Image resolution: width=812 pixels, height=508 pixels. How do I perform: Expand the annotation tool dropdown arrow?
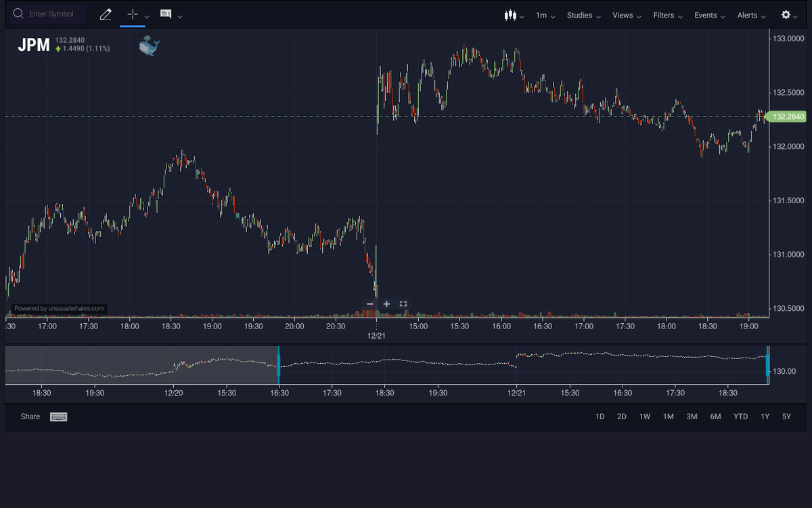pos(179,16)
